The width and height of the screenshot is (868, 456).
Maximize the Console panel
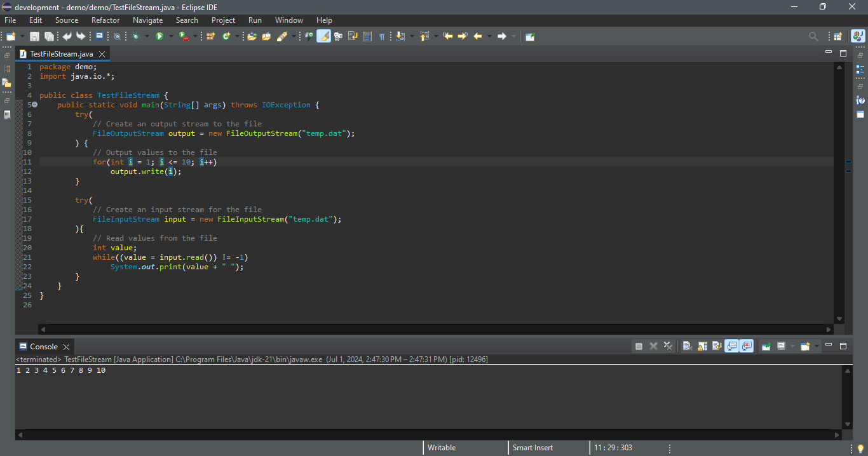(843, 346)
